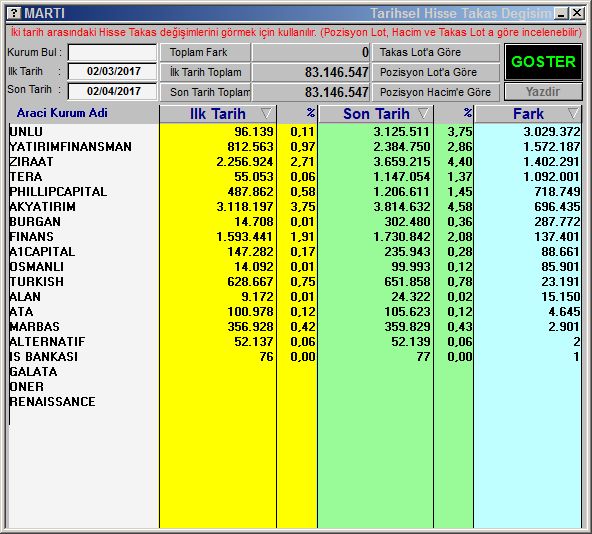Select the UNLU row in the list
Screen dimensions: 592x534
point(295,131)
